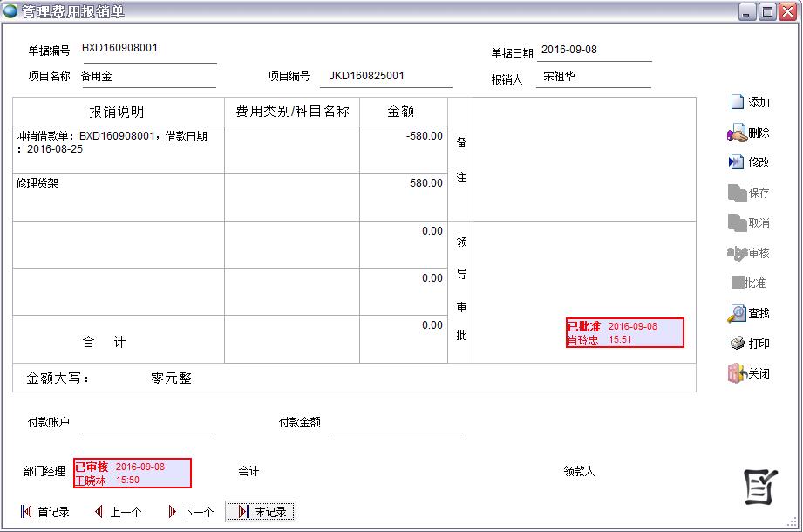
Task: Click the 取消 (Cancel) icon
Action: click(x=751, y=223)
